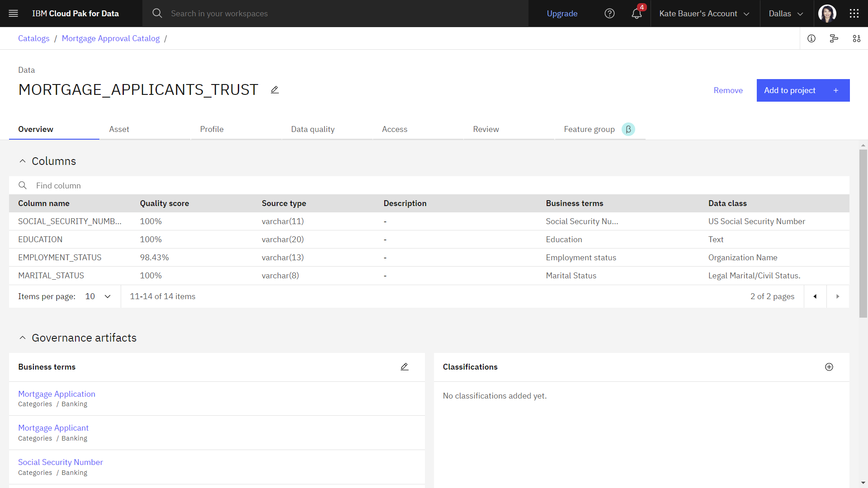Edit the MORTGAGE_APPLICANTS_TRUST asset name
This screenshot has width=868, height=488.
pos(275,90)
